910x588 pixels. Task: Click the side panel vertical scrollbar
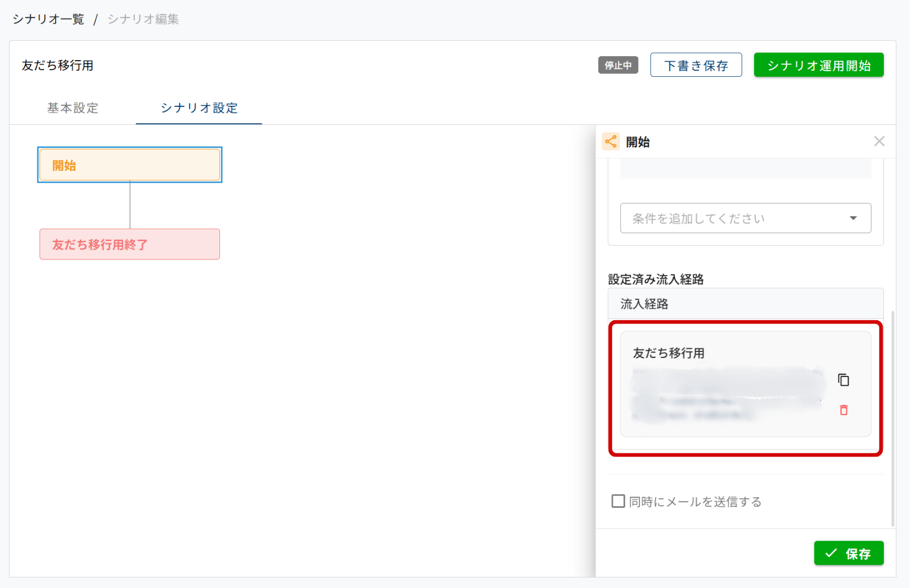893,418
